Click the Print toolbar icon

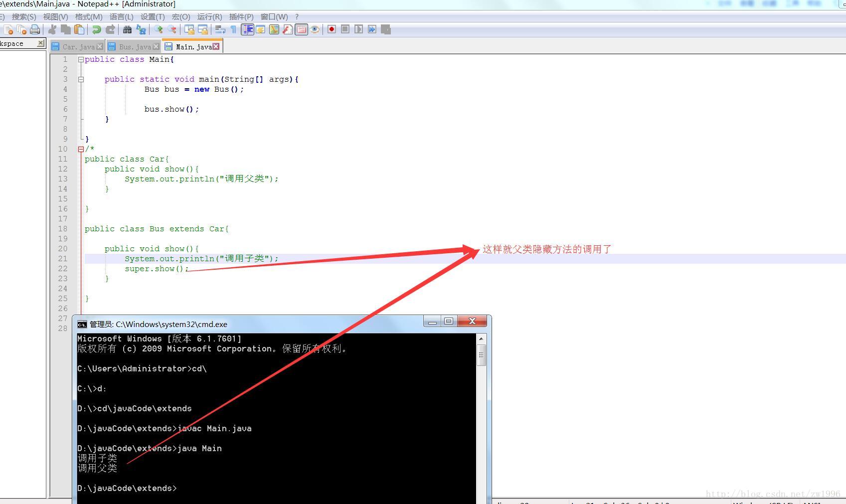(x=35, y=29)
